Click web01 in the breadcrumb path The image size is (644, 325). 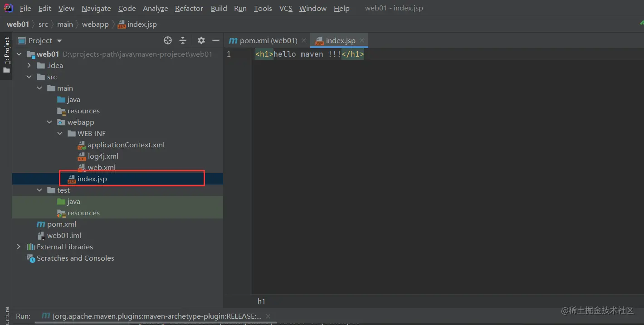(x=18, y=24)
